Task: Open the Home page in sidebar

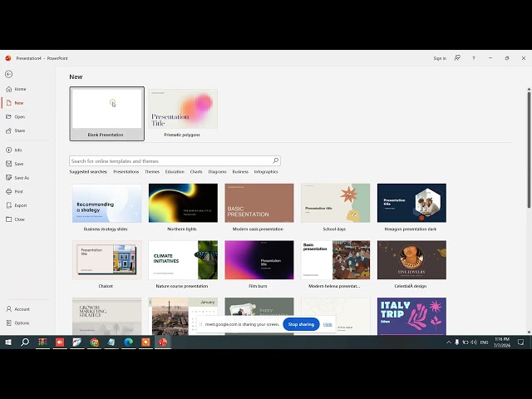Action: coord(16,89)
